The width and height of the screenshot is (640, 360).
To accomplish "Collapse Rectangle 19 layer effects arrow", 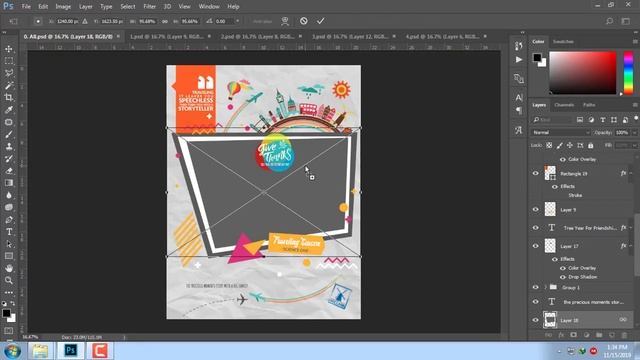I will click(631, 173).
